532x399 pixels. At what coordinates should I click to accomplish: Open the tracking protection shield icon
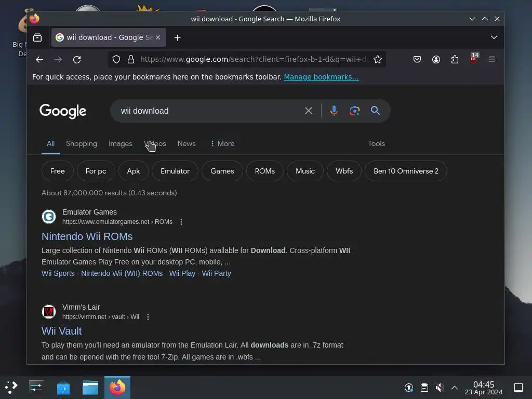click(x=116, y=59)
